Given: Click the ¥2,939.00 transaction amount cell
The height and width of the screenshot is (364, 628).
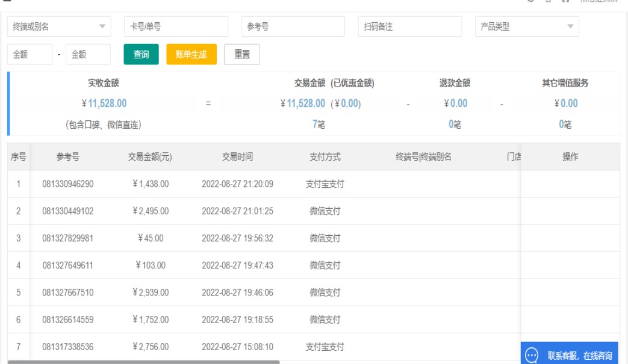Looking at the screenshot, I should 150,292.
